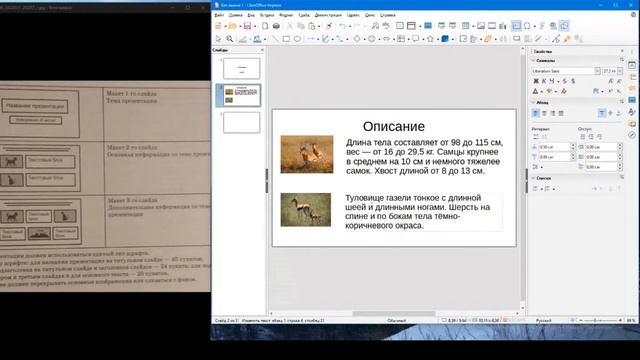Toggle Underline in Character panel
This screenshot has height=360, width=640.
point(552,81)
